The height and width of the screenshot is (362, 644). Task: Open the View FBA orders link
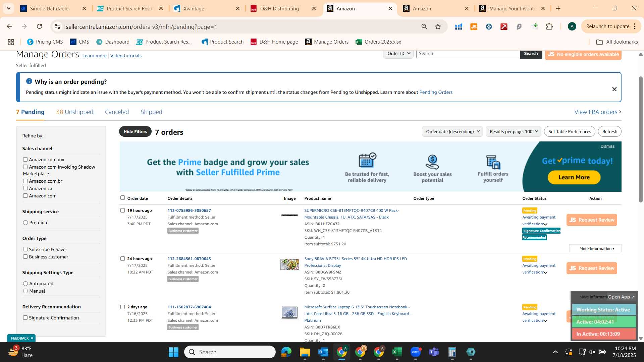tap(597, 112)
